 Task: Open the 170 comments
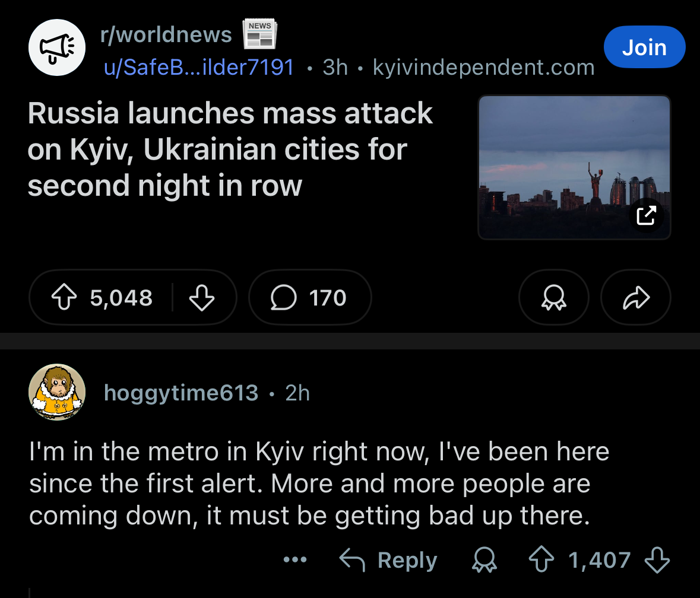tap(310, 298)
